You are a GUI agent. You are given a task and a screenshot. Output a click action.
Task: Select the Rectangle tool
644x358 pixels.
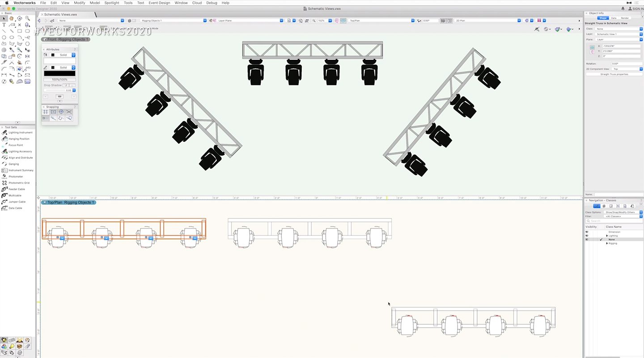point(20,31)
